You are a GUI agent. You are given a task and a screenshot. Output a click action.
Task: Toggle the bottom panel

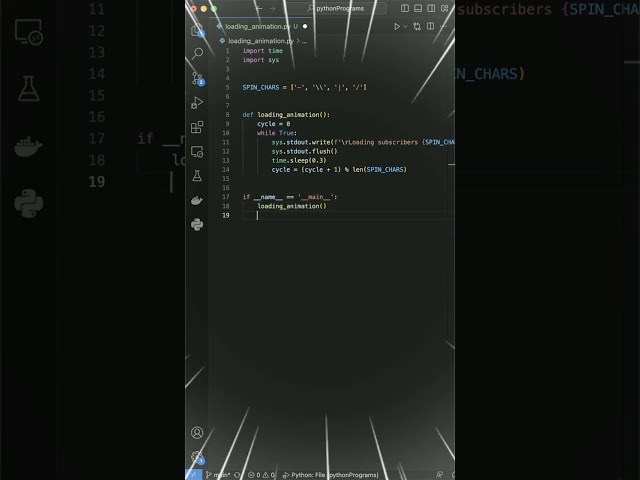[418, 8]
